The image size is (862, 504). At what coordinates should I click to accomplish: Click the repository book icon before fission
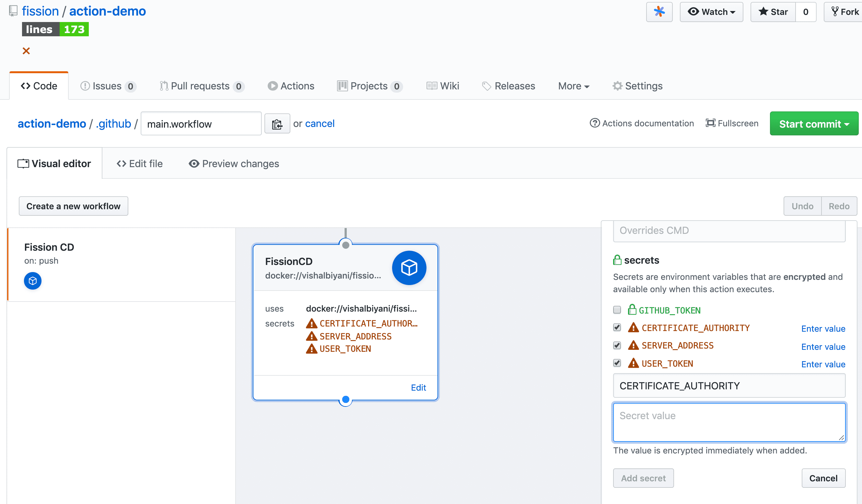point(13,11)
